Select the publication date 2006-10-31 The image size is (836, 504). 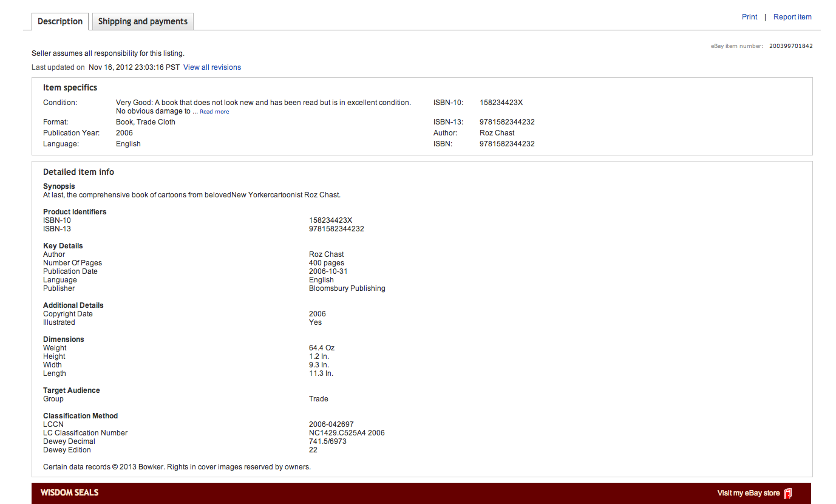click(328, 271)
